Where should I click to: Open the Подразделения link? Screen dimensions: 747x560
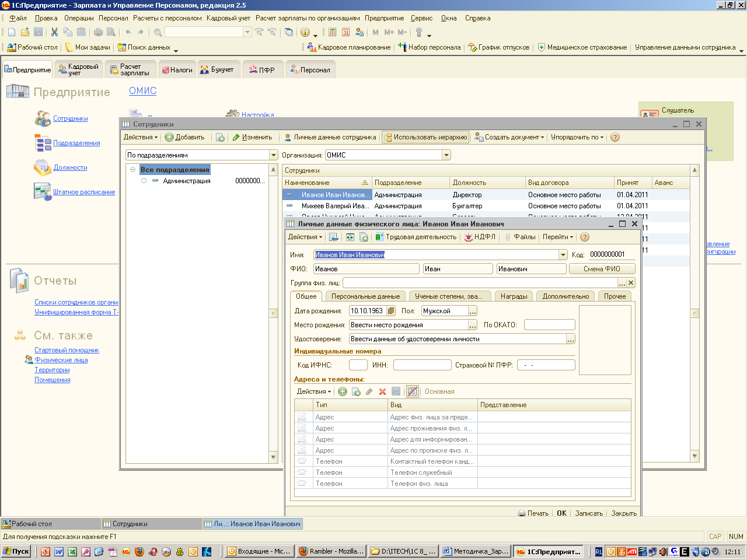pos(76,143)
